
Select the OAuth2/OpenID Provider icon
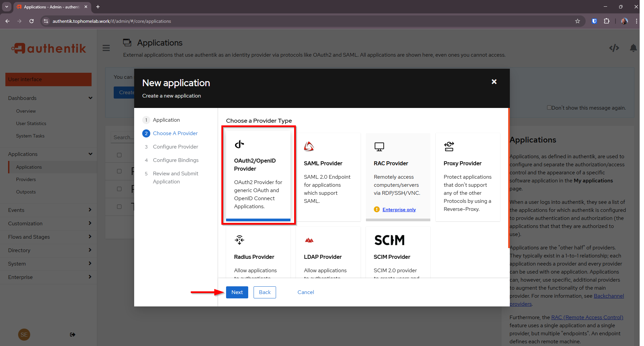[x=239, y=145]
